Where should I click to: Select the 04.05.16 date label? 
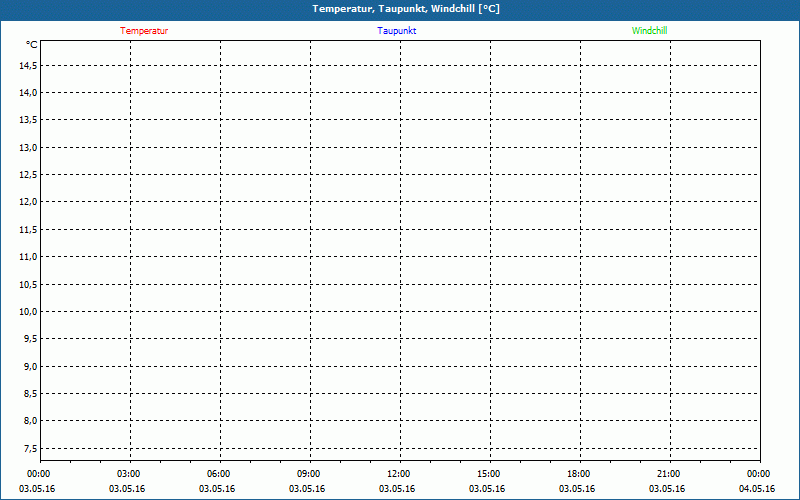click(757, 489)
